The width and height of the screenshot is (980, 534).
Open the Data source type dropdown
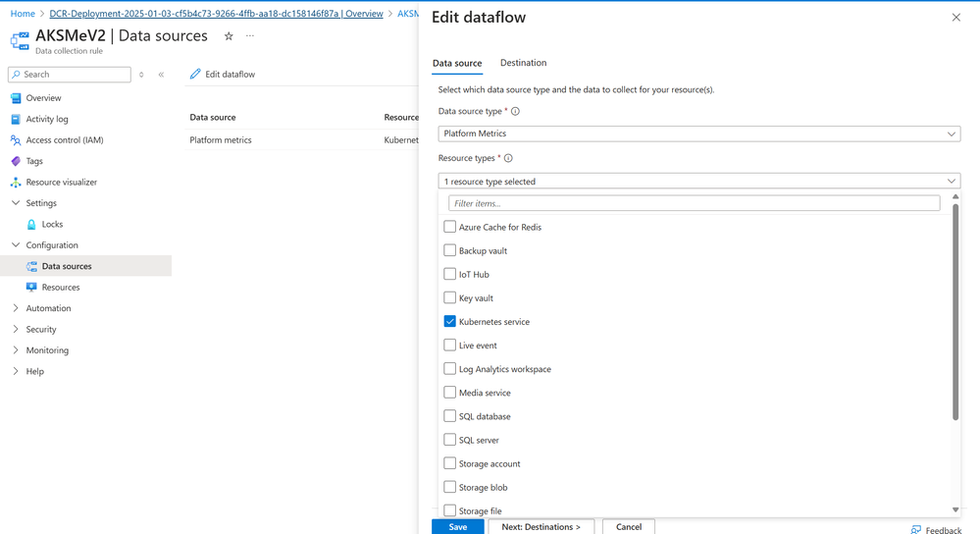(x=698, y=133)
